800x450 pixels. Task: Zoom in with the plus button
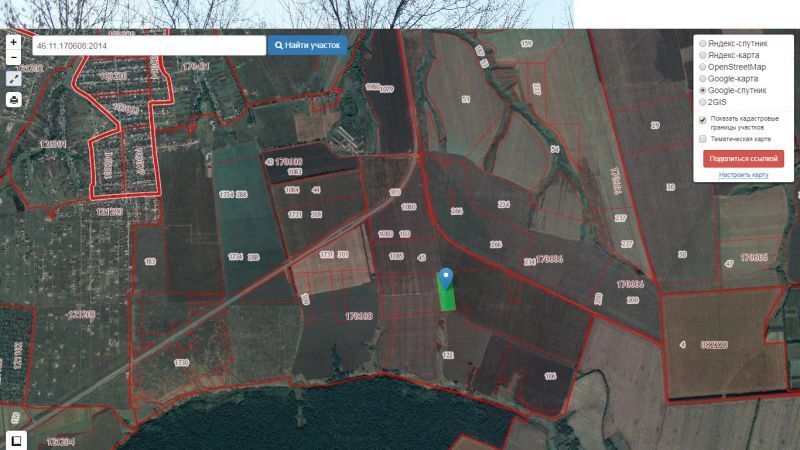(x=13, y=42)
